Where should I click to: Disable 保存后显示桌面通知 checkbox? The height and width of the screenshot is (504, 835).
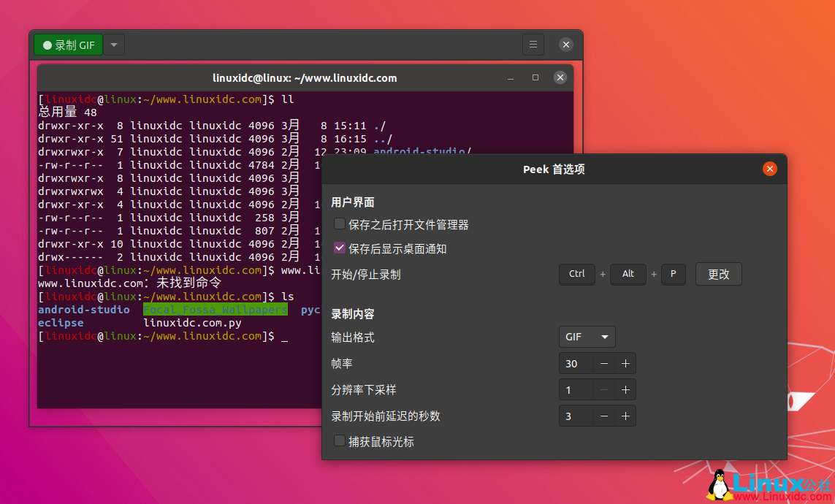point(339,248)
